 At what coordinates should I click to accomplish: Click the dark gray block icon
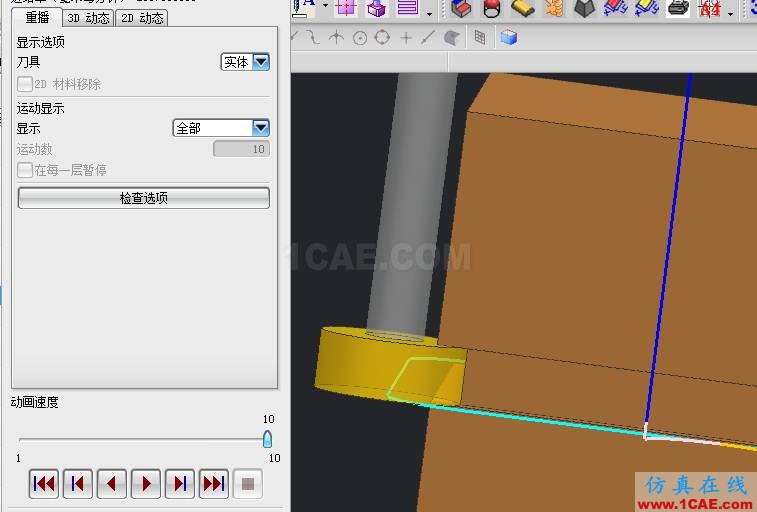[x=584, y=8]
